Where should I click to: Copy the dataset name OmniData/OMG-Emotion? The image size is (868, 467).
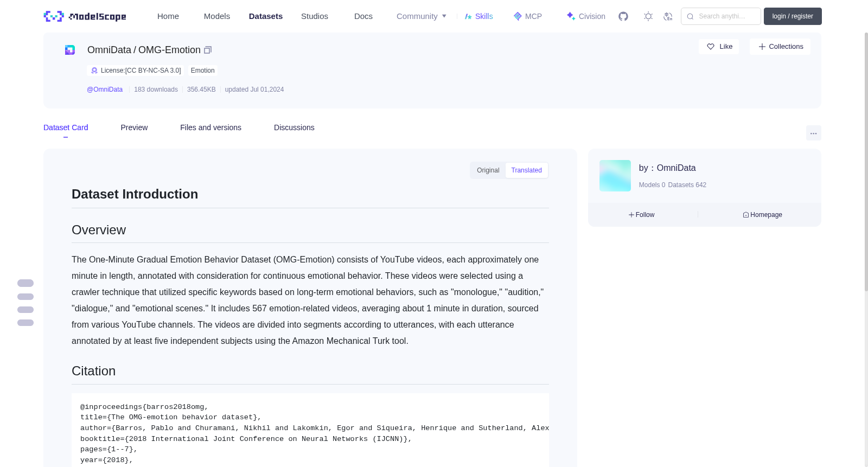[x=208, y=50]
